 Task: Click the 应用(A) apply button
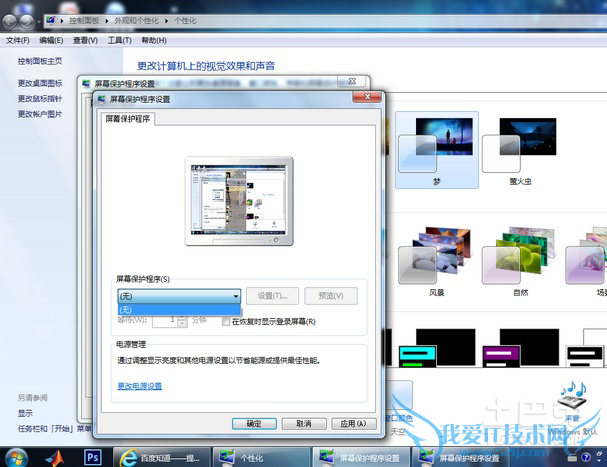(353, 424)
